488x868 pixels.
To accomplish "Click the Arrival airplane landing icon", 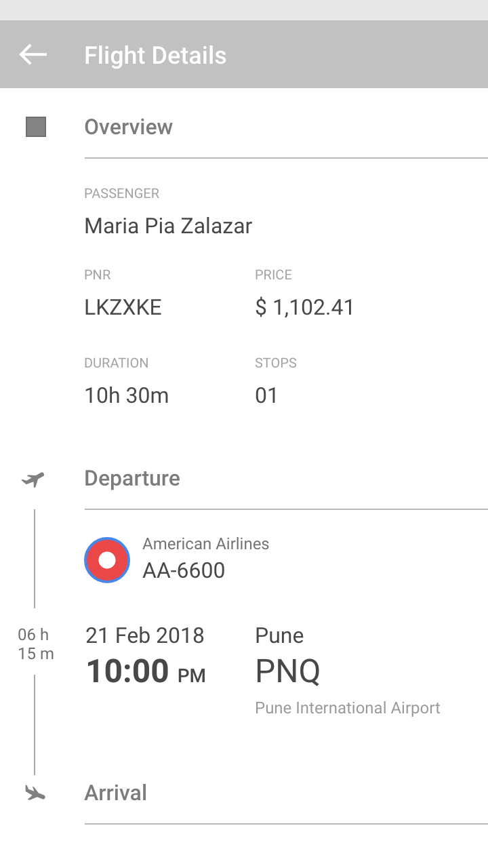I will pyautogui.click(x=35, y=792).
